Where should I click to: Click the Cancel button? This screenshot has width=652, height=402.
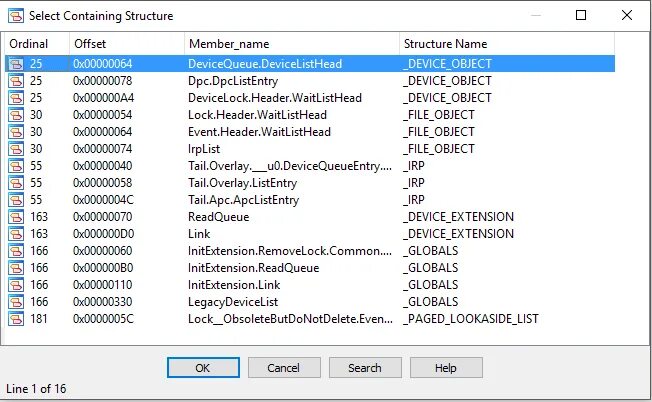pyautogui.click(x=284, y=368)
